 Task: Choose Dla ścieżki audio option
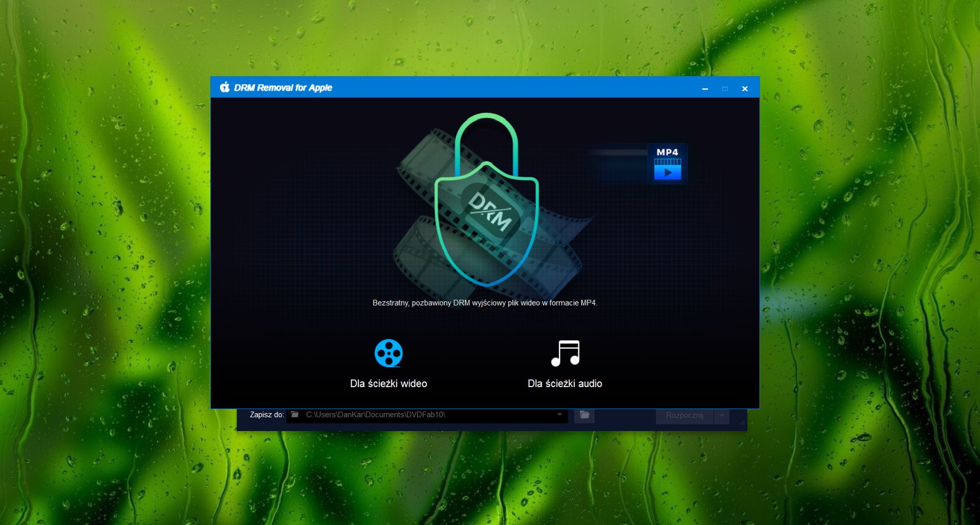click(x=565, y=384)
